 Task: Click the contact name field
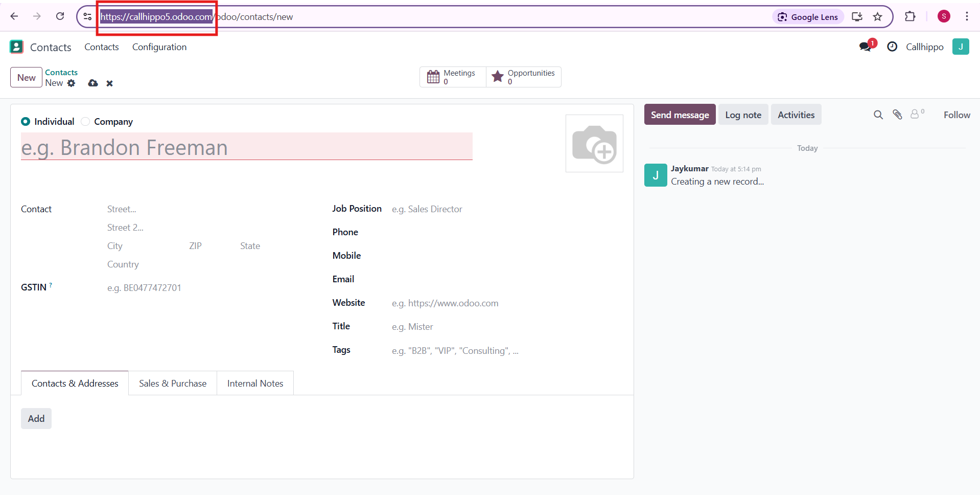coord(246,147)
